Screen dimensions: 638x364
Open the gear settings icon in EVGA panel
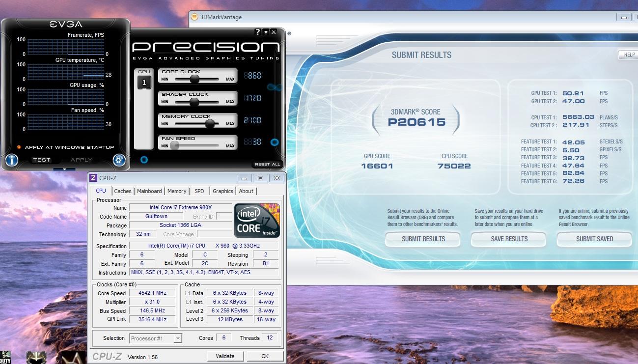119,160
